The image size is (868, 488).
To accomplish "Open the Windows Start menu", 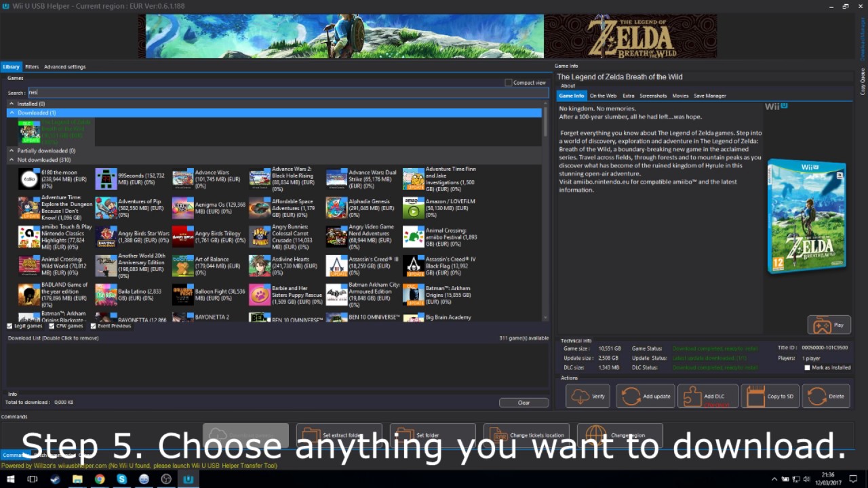I will (x=10, y=479).
